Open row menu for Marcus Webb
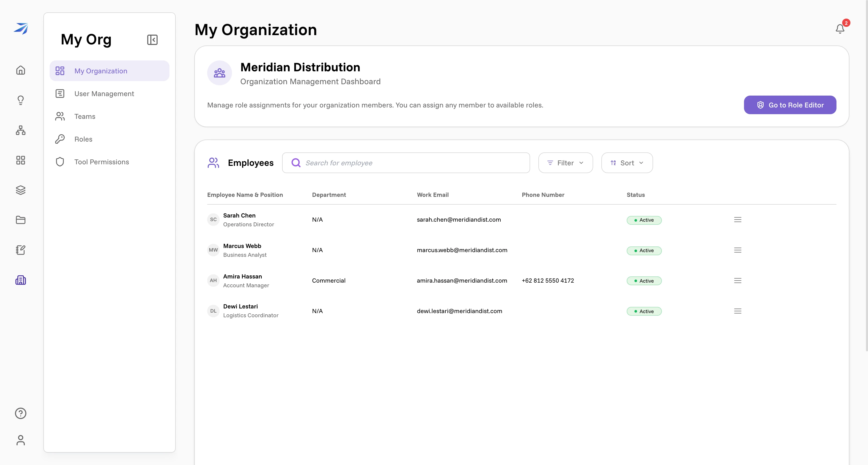868x465 pixels. [x=738, y=250]
